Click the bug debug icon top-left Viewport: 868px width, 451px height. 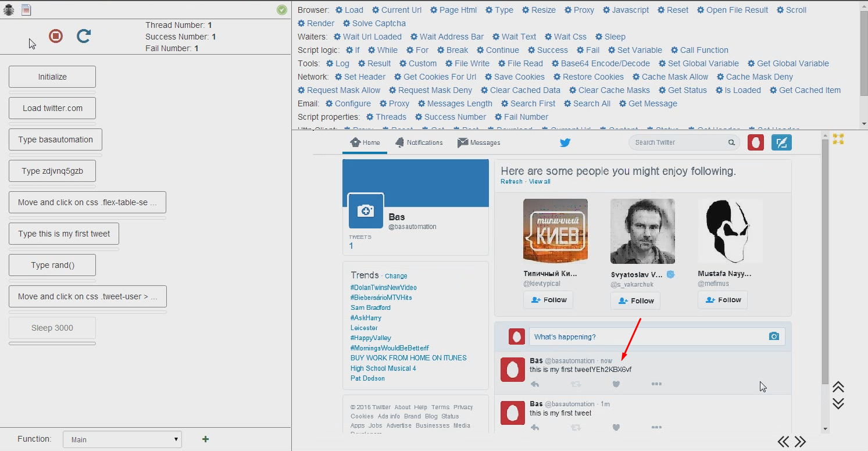point(9,10)
